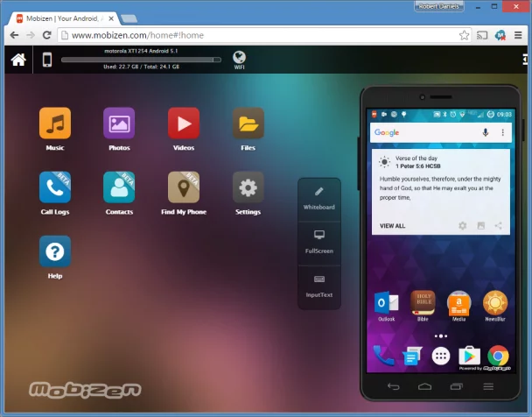Tap the Google voice search microphone

pos(486,132)
